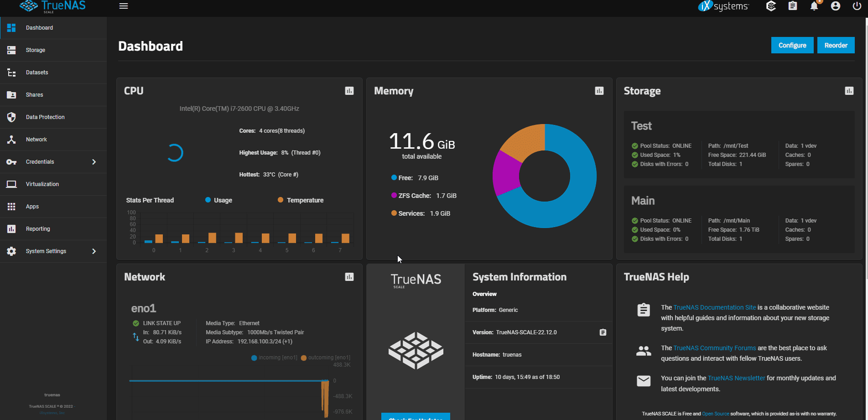This screenshot has width=868, height=420.
Task: Click the Datasets tree icon
Action: (11, 73)
